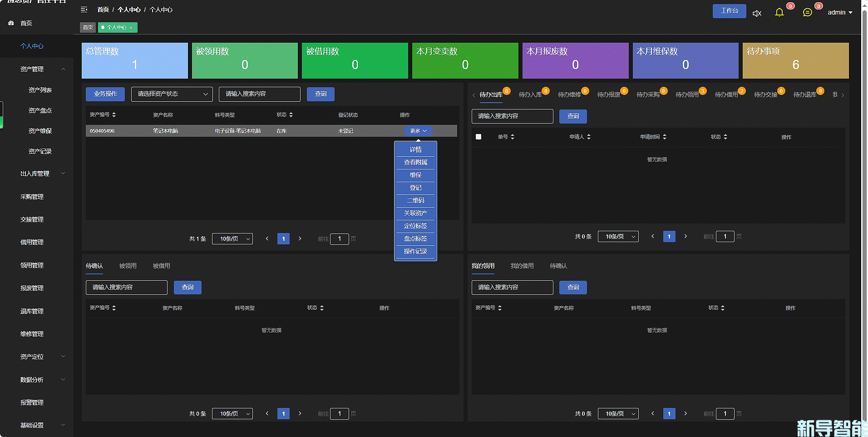Open the 请选择资产状态 dropdown
Image resolution: width=868 pixels, height=437 pixels.
(172, 94)
